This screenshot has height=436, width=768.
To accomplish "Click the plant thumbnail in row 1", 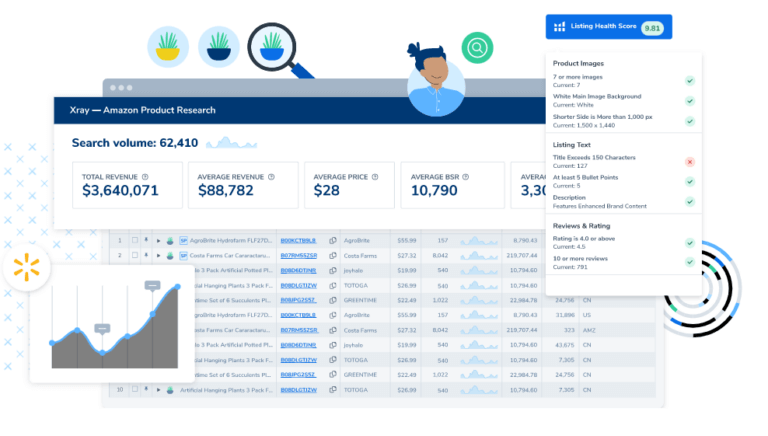I will pos(170,241).
